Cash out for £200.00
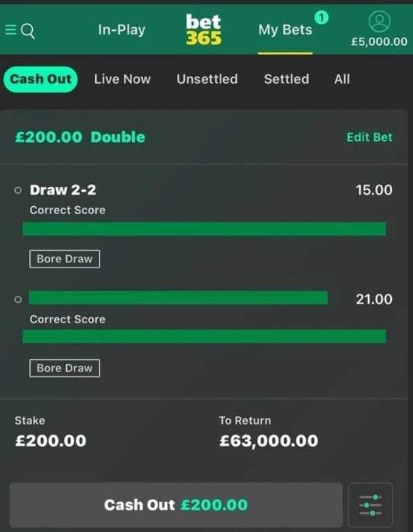413x532 pixels. pyautogui.click(x=176, y=505)
